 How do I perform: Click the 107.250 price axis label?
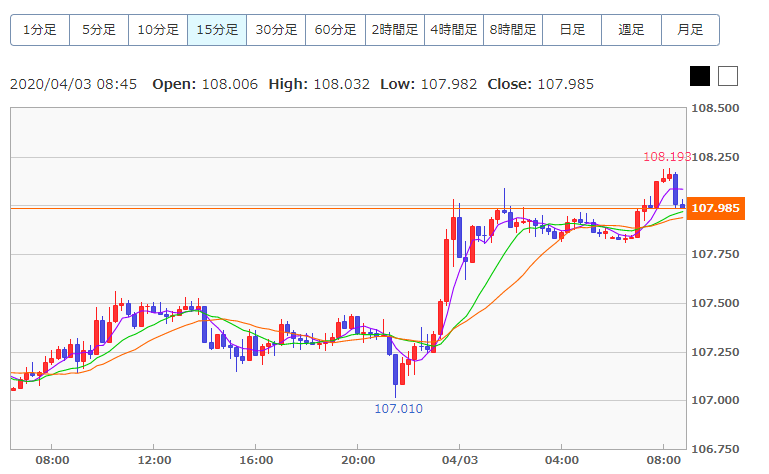(x=715, y=352)
